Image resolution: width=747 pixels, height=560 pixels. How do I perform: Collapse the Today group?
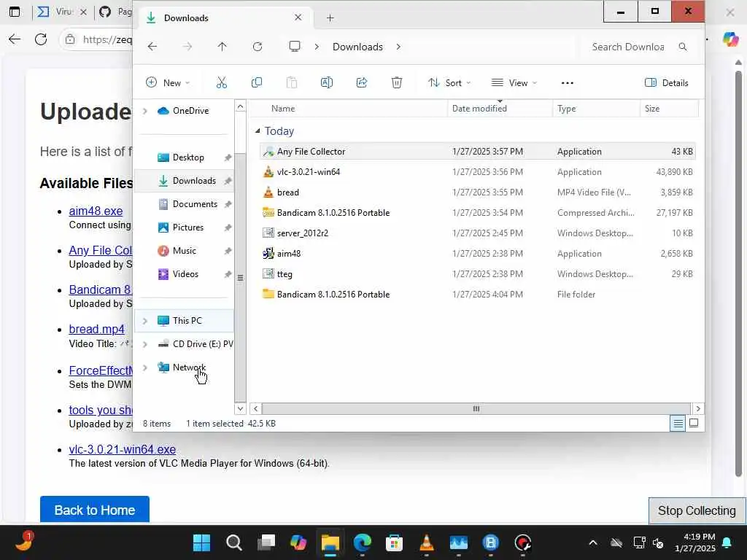pyautogui.click(x=258, y=131)
